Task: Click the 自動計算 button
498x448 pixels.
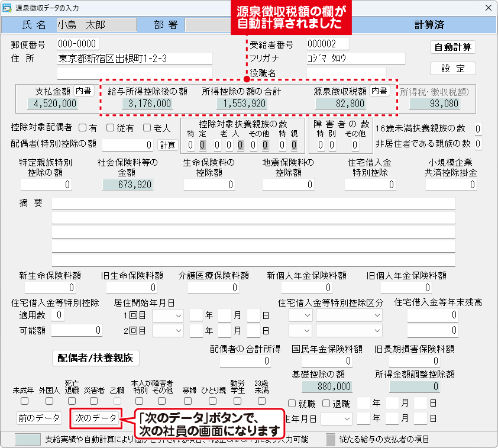Action: click(453, 47)
